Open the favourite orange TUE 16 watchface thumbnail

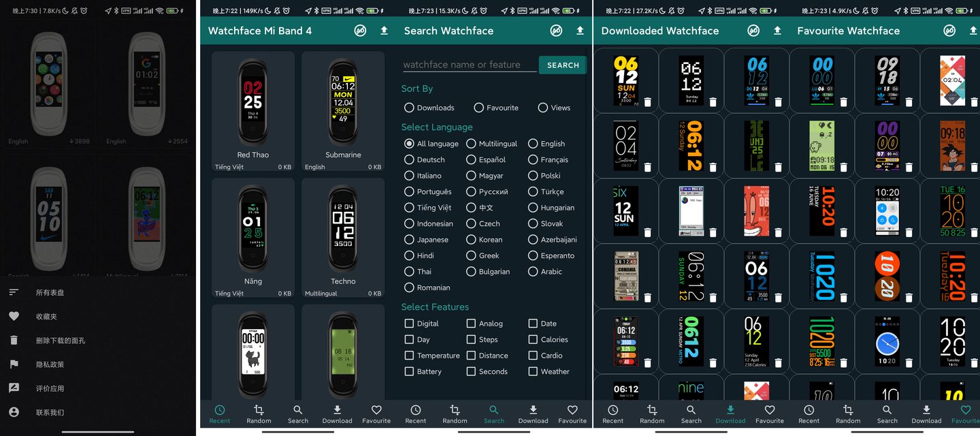point(953,211)
